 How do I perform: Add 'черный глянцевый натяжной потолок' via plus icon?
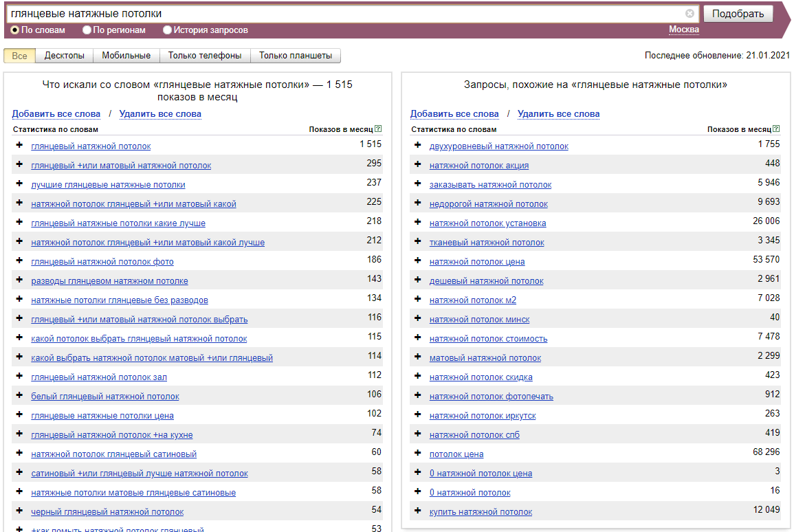tap(19, 510)
